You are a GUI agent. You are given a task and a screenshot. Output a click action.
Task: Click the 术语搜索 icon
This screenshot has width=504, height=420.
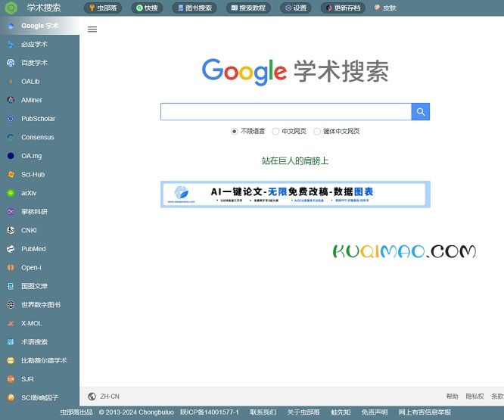pos(11,342)
